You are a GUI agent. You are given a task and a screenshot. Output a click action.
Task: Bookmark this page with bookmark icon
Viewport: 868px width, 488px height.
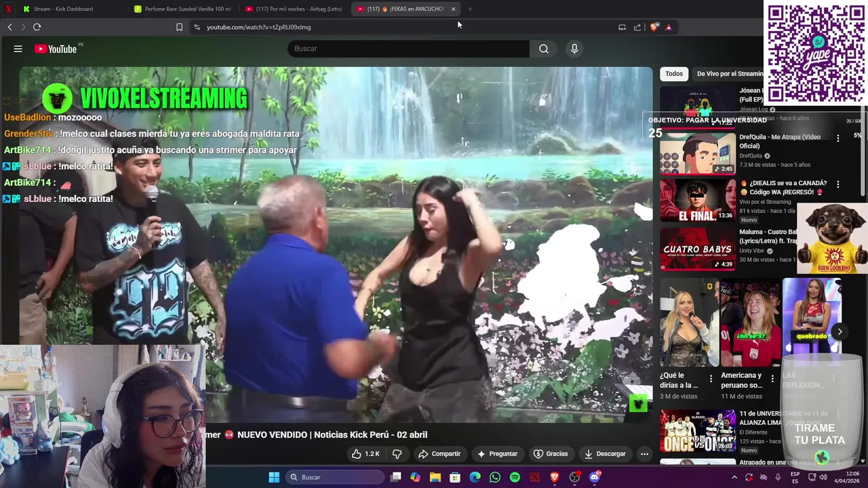[x=179, y=27]
